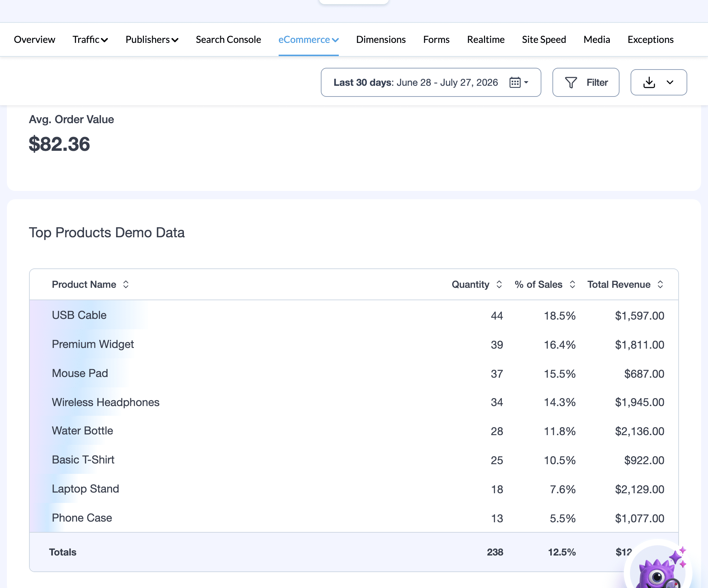Expand the eCommerce dropdown chevron
This screenshot has width=708, height=588.
[335, 40]
